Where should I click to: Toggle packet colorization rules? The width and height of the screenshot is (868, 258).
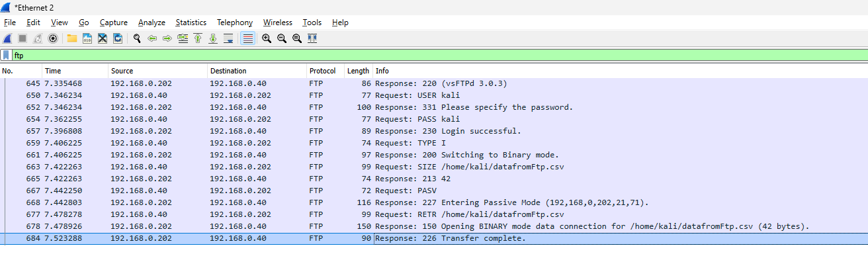(247, 38)
